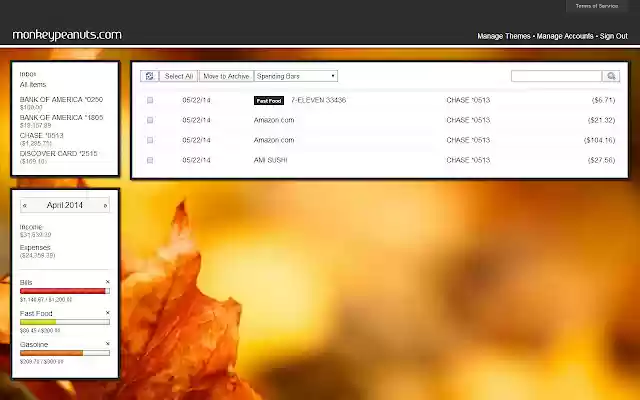
Task: Select the AMI SUSHI transaction checkbox
Action: point(150,160)
